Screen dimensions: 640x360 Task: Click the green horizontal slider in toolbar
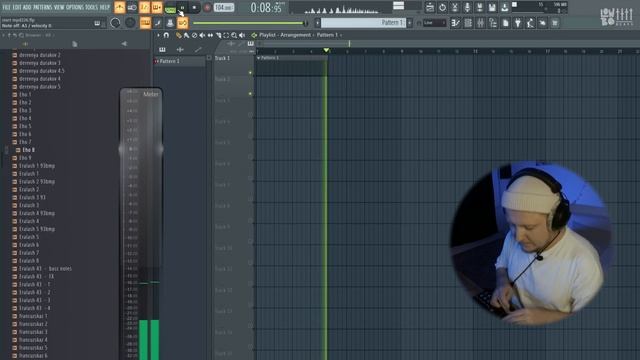250,23
